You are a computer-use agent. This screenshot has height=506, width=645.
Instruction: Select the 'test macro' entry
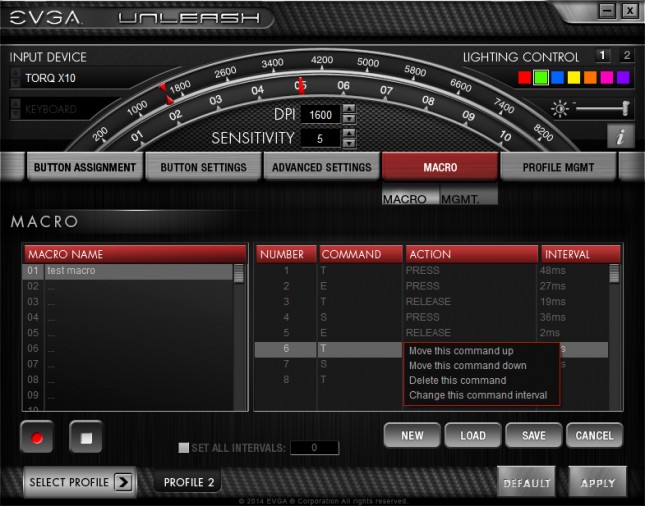pyautogui.click(x=128, y=271)
